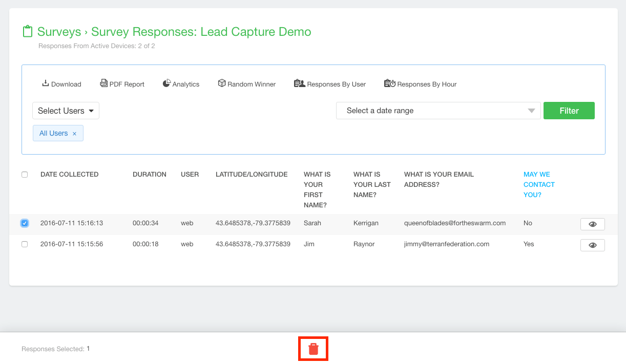Viewport: 626px width, 364px height.
Task: Click the date range dropdown arrow
Action: click(531, 111)
